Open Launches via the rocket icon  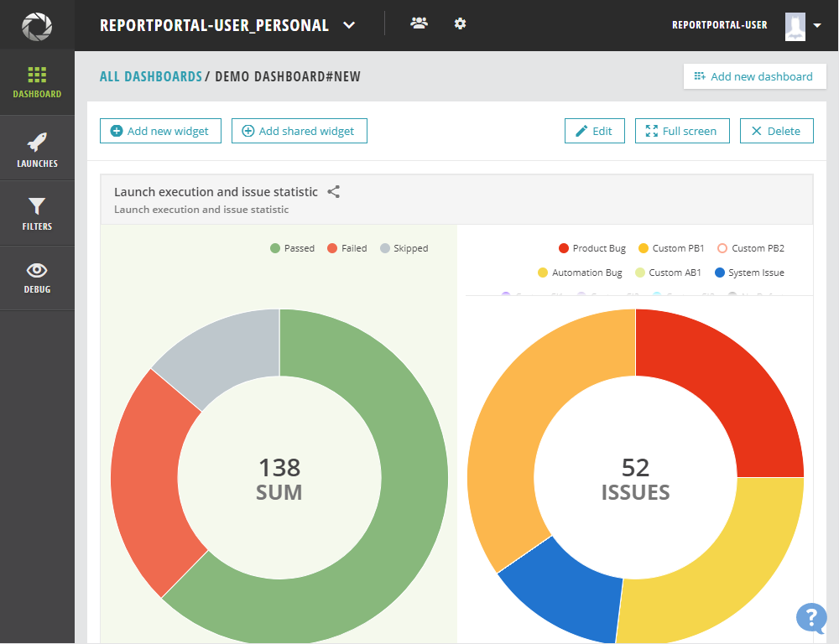[x=37, y=142]
